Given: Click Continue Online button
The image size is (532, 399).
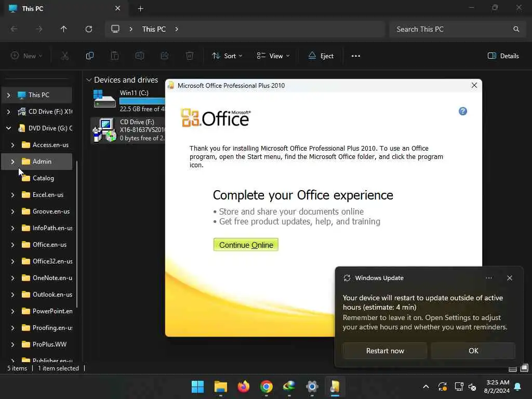Looking at the screenshot, I should click(x=246, y=245).
